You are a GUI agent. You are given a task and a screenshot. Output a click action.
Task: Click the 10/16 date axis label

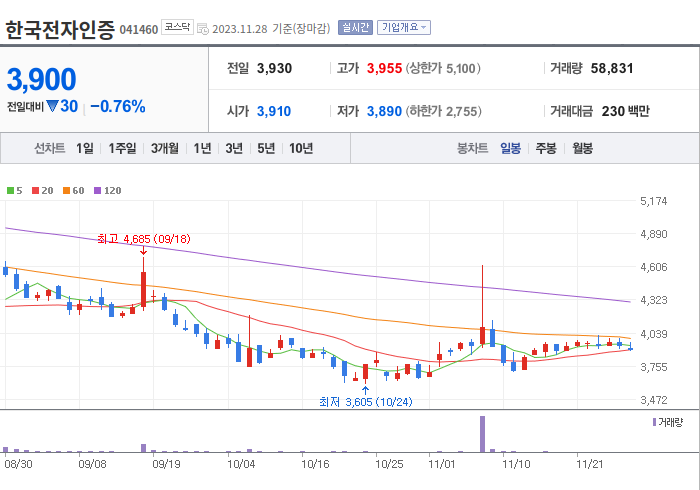315,464
